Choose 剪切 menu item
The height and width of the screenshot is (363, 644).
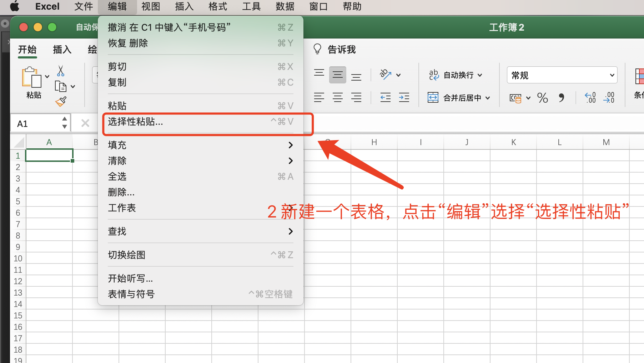point(201,67)
